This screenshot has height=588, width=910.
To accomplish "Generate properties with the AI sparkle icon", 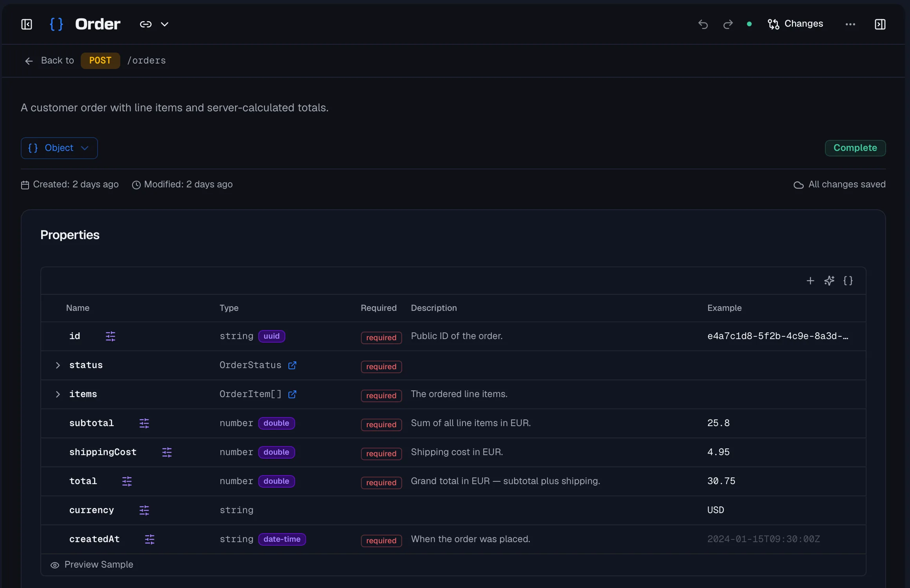I will click(x=829, y=281).
